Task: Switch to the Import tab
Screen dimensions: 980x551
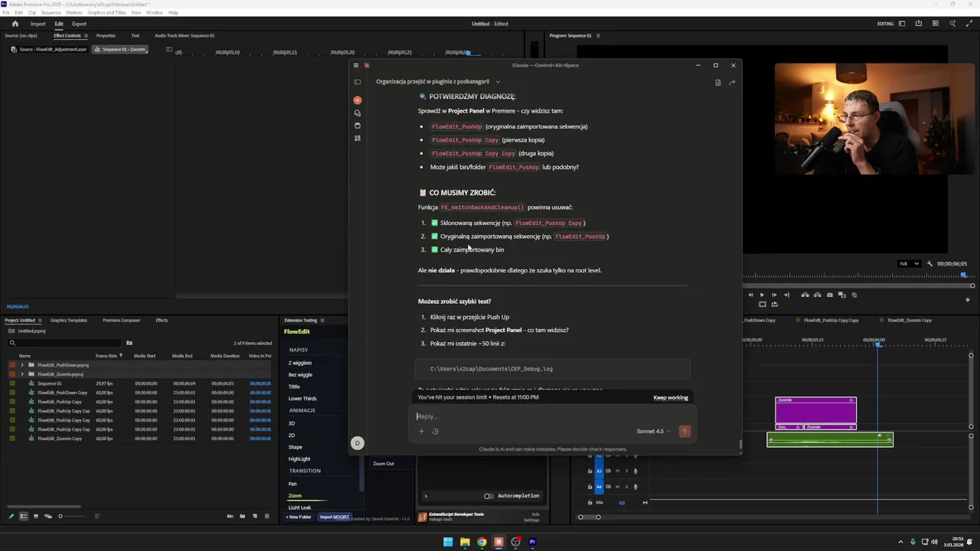Action: click(38, 24)
